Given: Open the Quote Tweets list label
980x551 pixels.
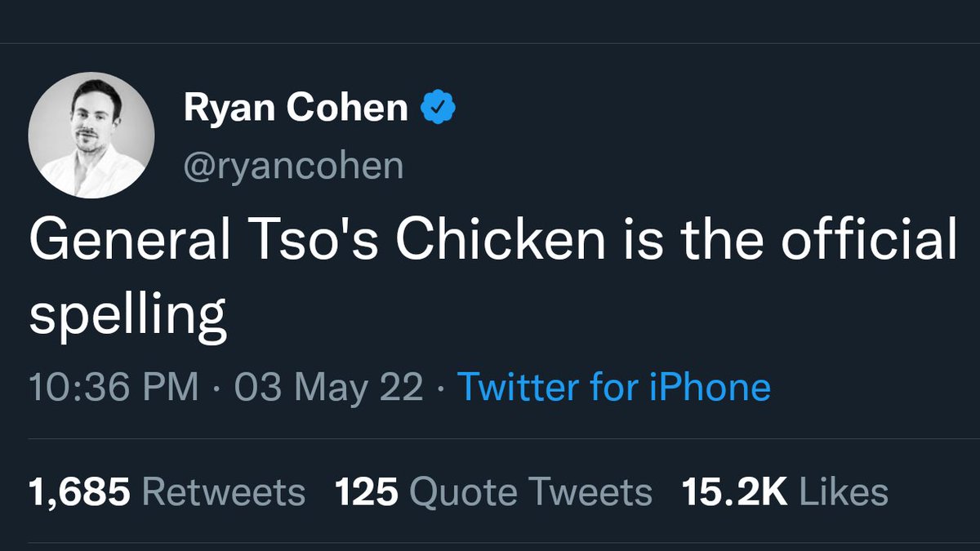Looking at the screenshot, I should pos(530,491).
